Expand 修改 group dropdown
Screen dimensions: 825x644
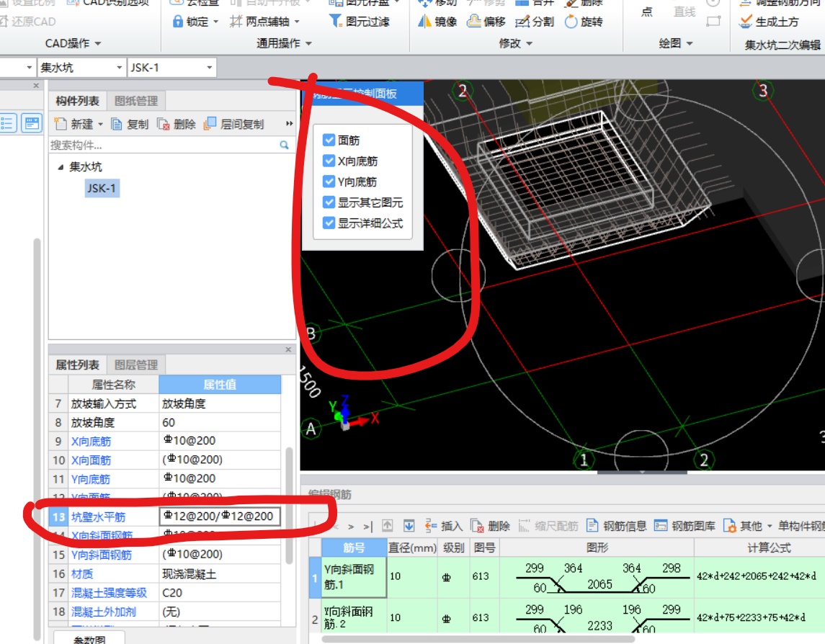pyautogui.click(x=530, y=44)
